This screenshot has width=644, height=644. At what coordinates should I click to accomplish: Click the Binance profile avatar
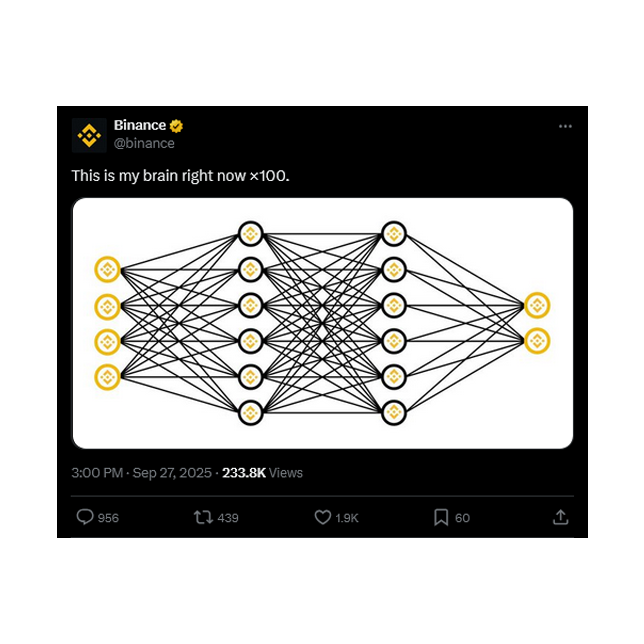click(x=89, y=135)
